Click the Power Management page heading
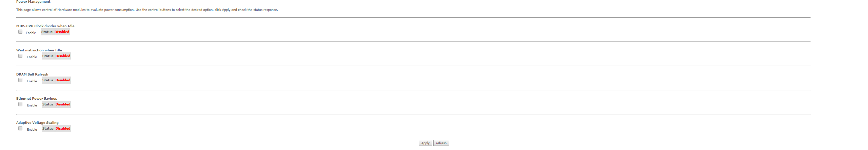This screenshot has width=868, height=150. [x=33, y=2]
